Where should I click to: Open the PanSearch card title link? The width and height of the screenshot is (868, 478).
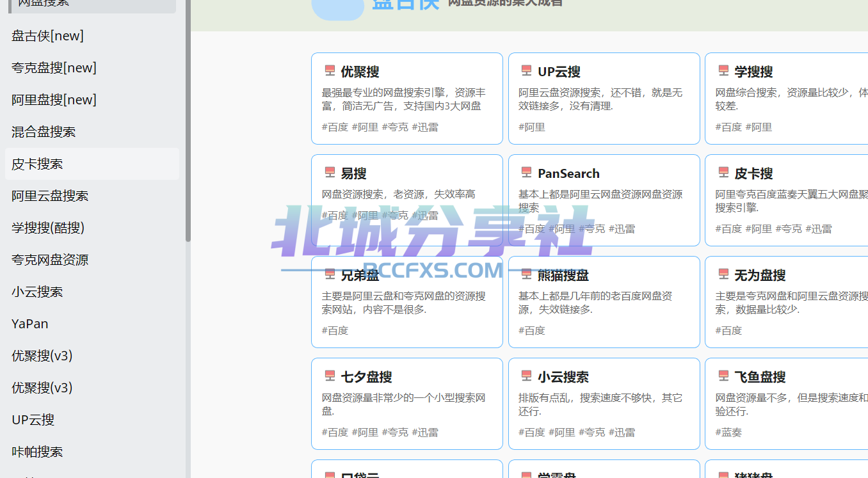click(x=568, y=173)
